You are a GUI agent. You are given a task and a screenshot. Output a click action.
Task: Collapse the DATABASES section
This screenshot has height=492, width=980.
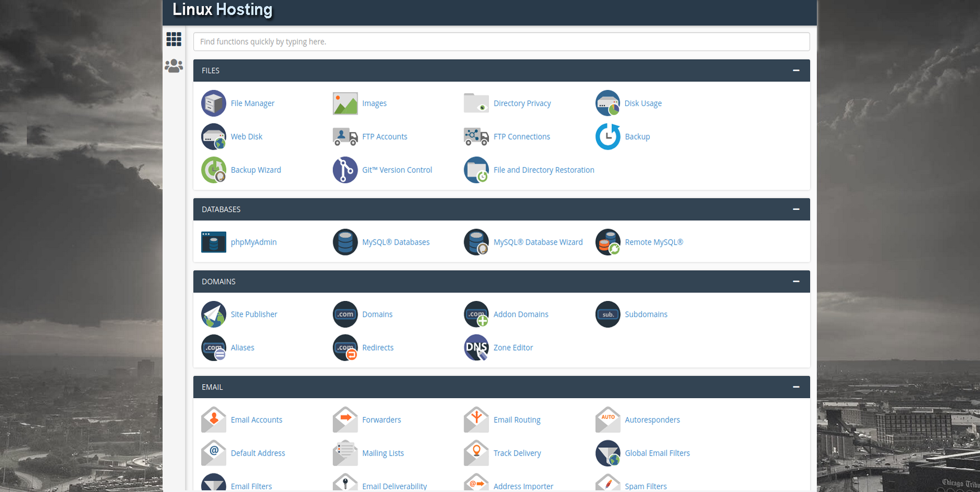pos(796,209)
